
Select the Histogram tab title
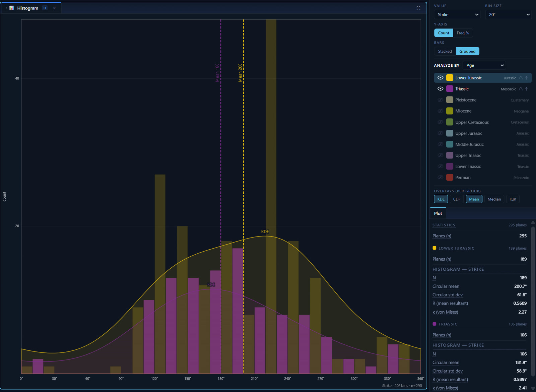click(28, 8)
